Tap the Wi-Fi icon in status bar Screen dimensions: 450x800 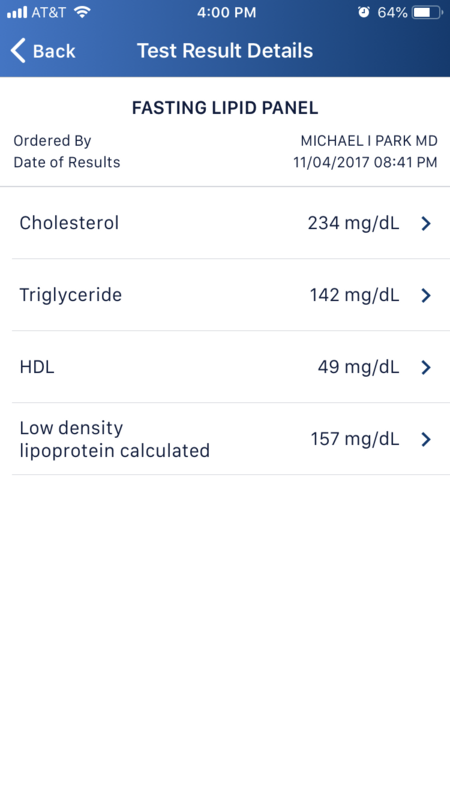coord(82,12)
